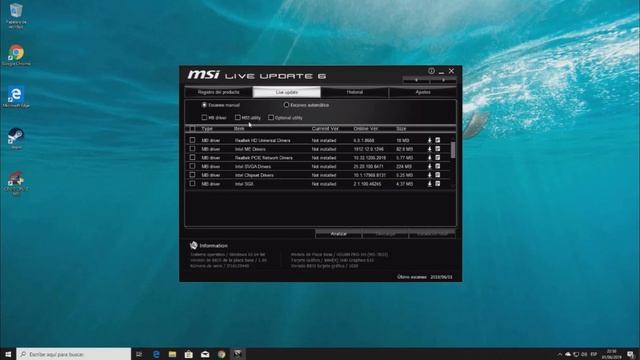Open info page for Realtek PCIE Network Drivers
Image resolution: width=640 pixels, height=360 pixels.
click(438, 158)
